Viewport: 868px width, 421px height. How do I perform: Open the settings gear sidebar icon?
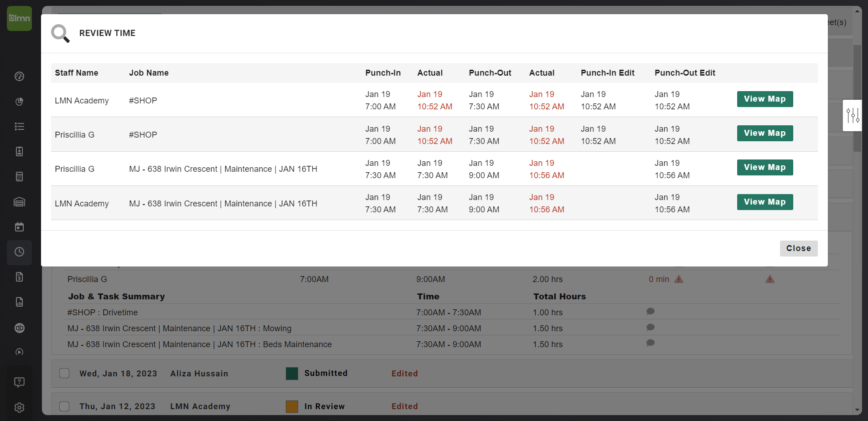(19, 407)
